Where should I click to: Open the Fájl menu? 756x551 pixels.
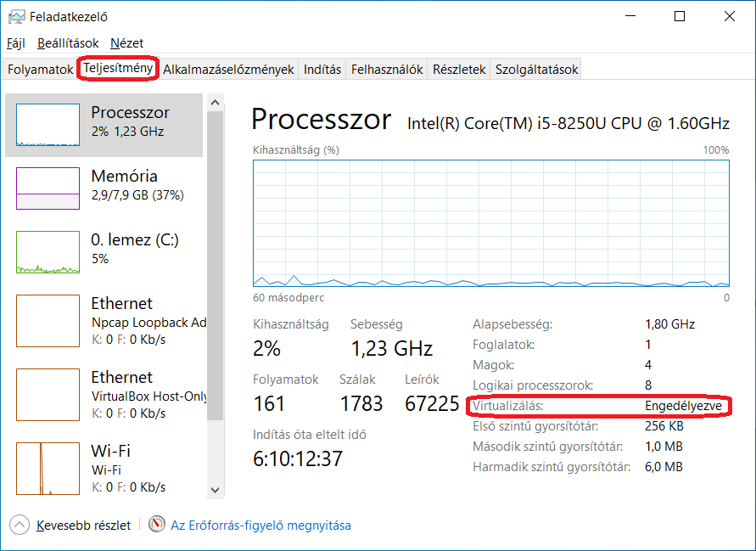point(16,43)
